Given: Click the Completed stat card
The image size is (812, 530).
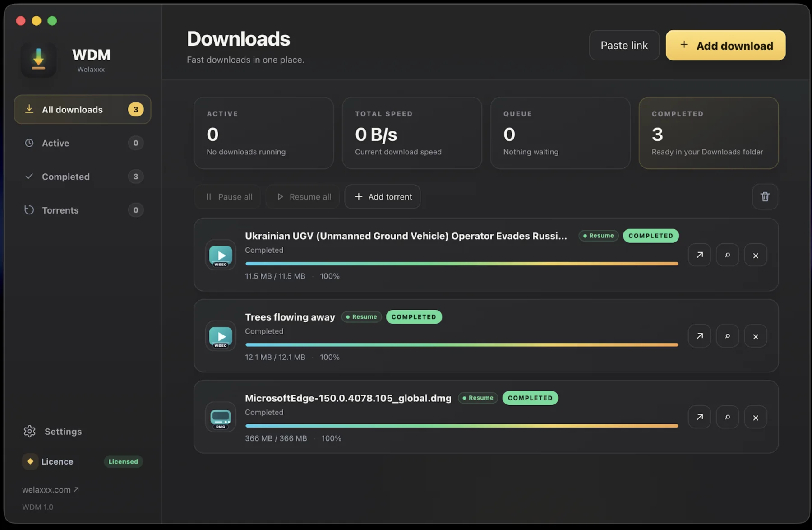Looking at the screenshot, I should [709, 133].
